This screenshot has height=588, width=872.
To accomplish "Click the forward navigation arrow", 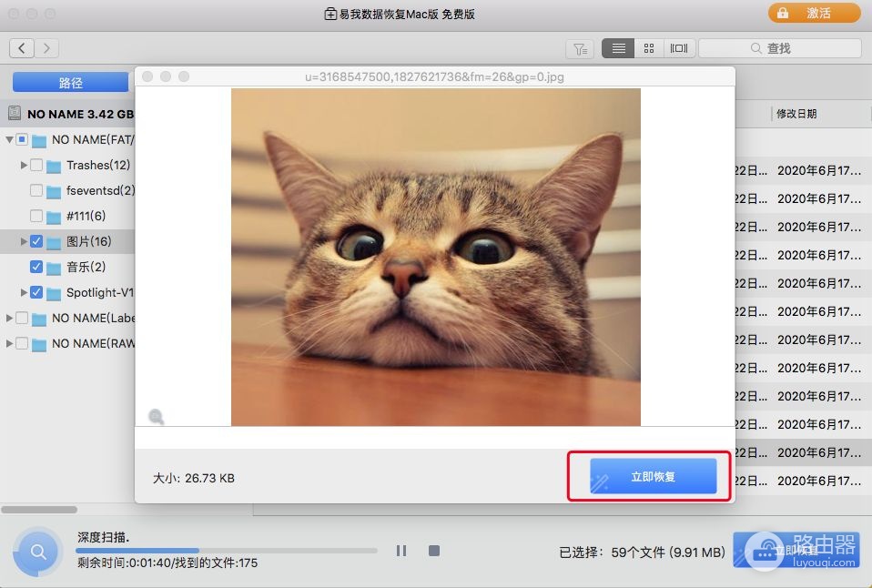I will point(46,48).
